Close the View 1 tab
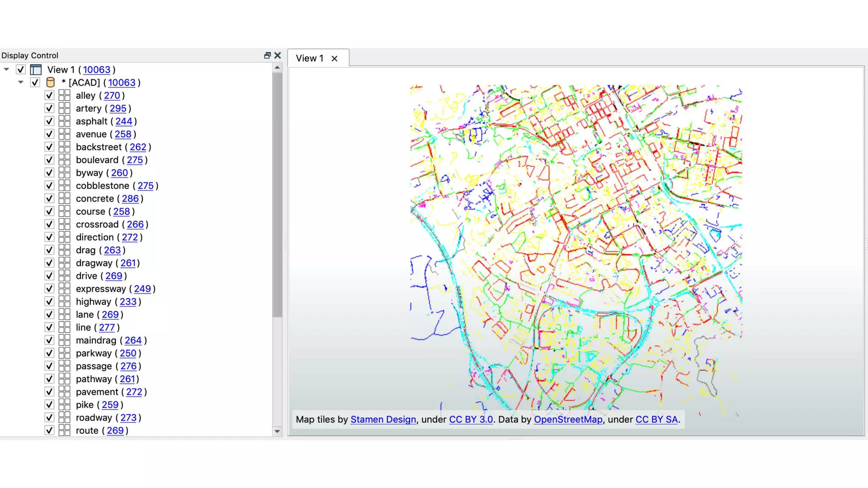The image size is (868, 488). click(x=334, y=58)
